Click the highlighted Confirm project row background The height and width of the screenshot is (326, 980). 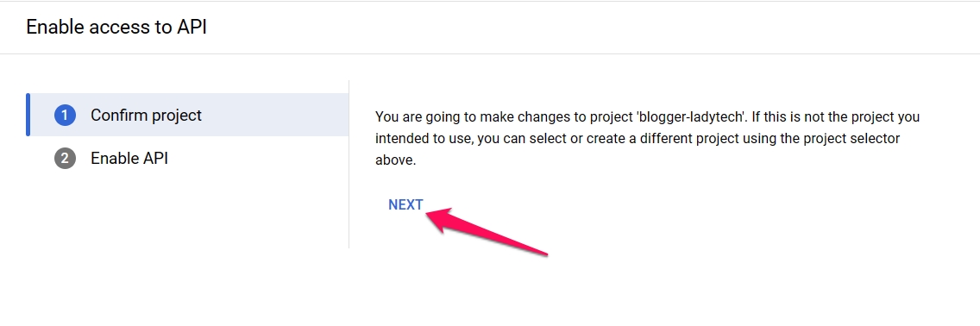187,115
